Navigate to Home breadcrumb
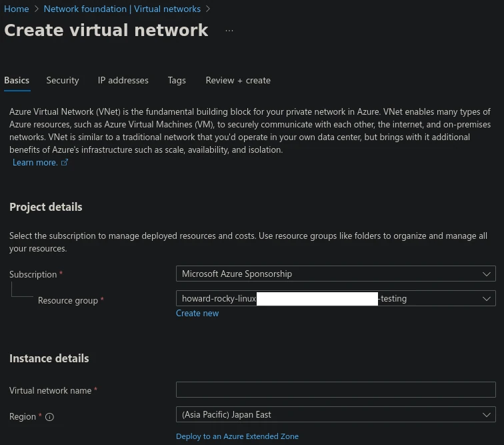Viewport: 504px width, 445px height. pos(17,9)
